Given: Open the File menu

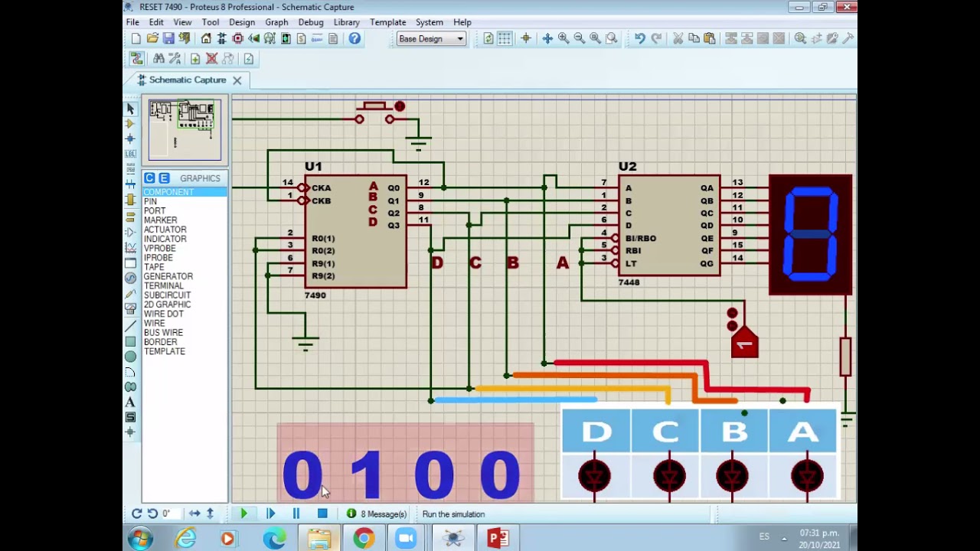Looking at the screenshot, I should coord(132,22).
